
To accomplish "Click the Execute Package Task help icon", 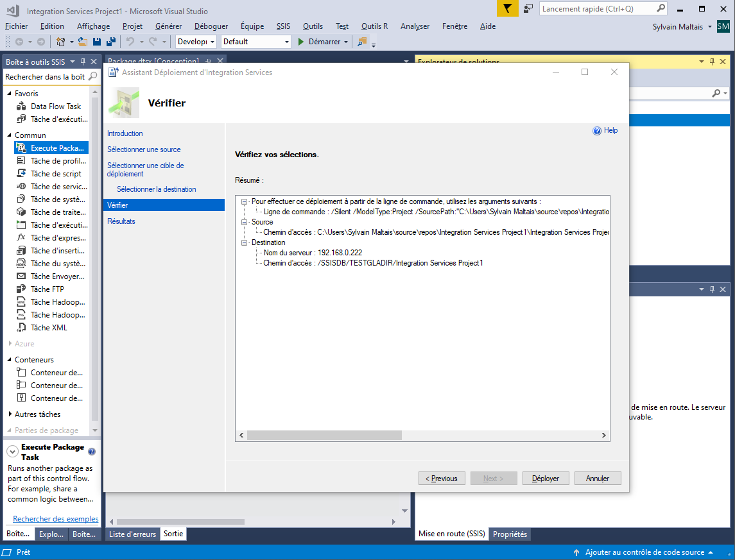I will 92,452.
